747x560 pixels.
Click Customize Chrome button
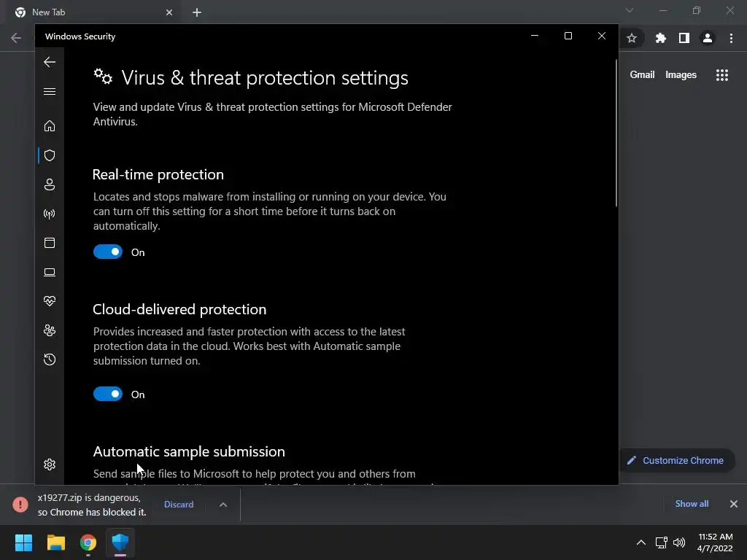[676, 461]
